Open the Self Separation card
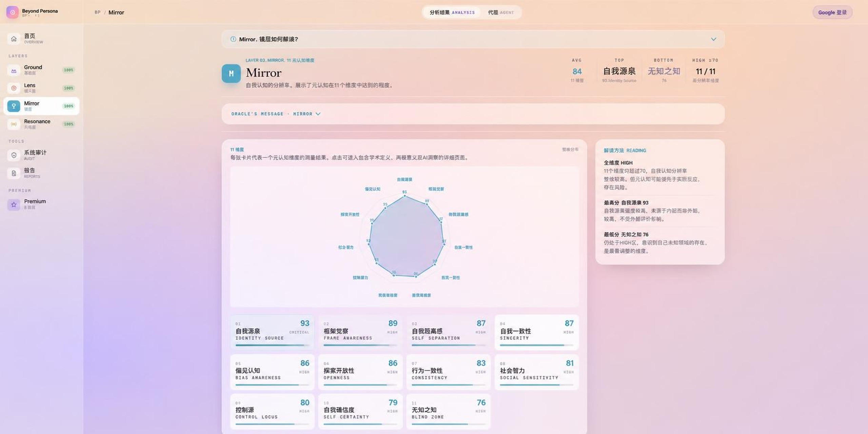Image resolution: width=868 pixels, height=434 pixels. [x=449, y=332]
